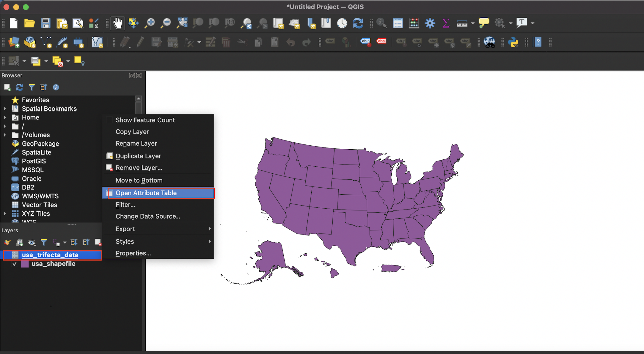The image size is (644, 354).
Task: Activate the Zoom In tool
Action: (150, 23)
